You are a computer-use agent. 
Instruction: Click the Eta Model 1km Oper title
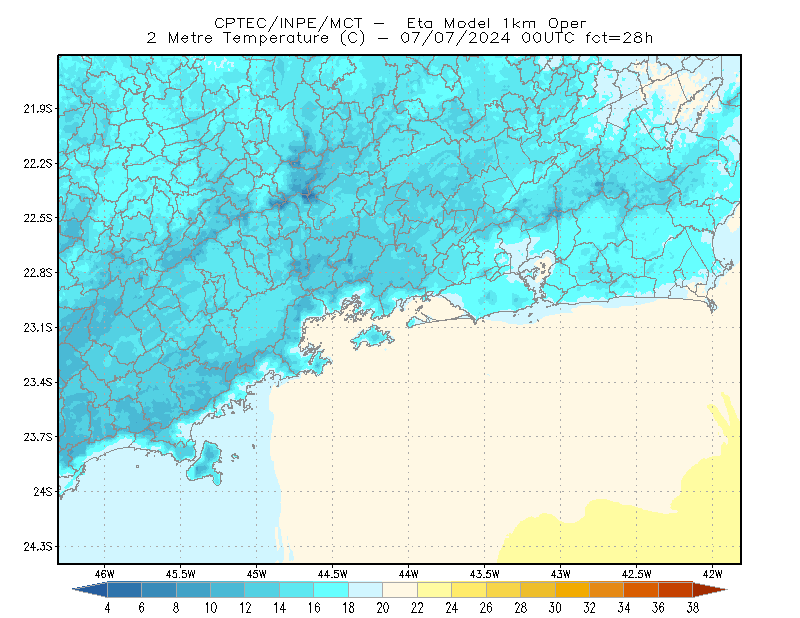point(496,23)
